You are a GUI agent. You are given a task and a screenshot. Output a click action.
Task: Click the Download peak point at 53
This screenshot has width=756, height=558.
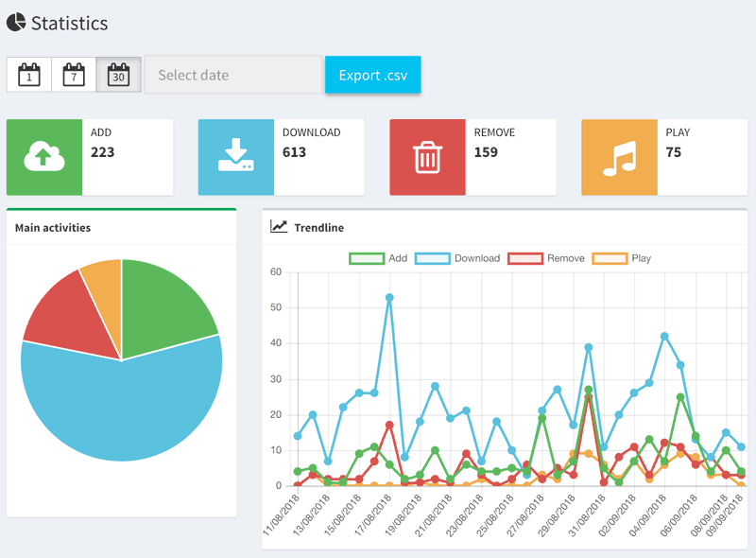coord(389,297)
